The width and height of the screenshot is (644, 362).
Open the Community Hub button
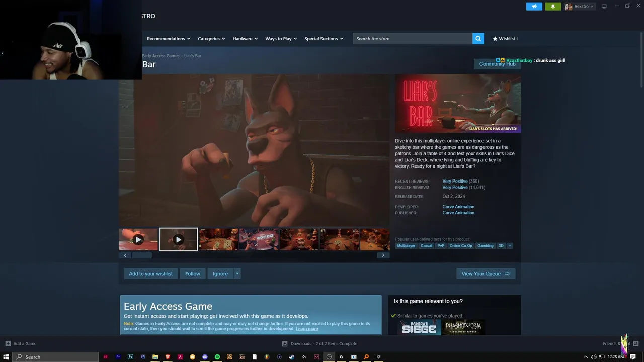pyautogui.click(x=497, y=64)
